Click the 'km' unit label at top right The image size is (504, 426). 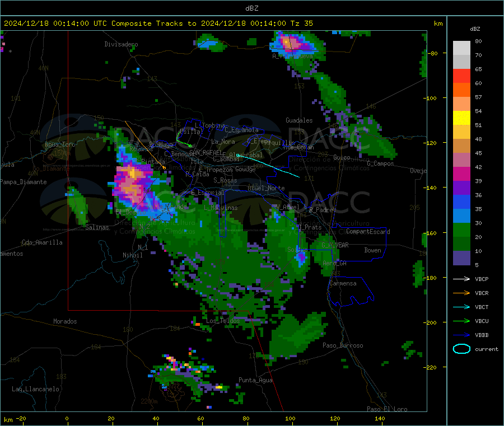point(438,24)
